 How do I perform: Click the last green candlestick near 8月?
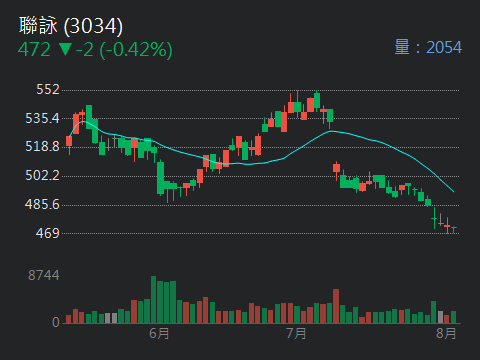(453, 229)
